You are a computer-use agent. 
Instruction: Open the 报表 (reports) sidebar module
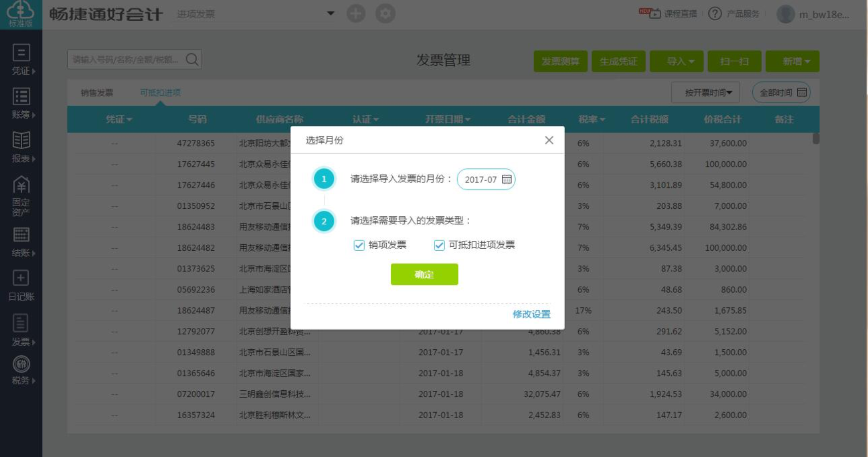[x=21, y=147]
